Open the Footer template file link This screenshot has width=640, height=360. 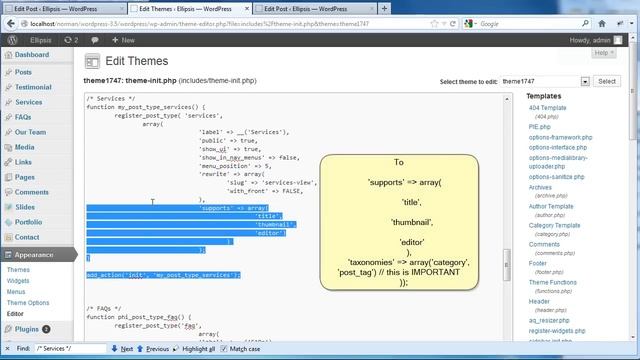point(538,263)
